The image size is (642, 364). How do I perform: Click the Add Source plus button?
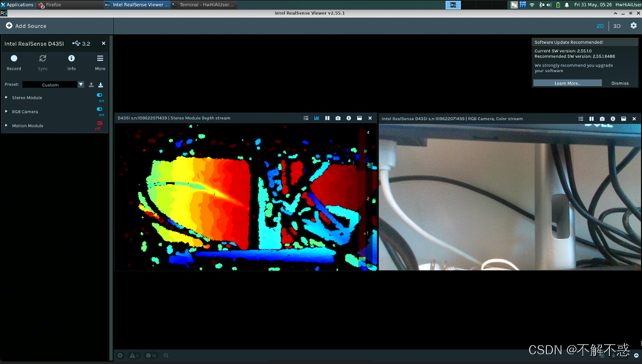9,26
